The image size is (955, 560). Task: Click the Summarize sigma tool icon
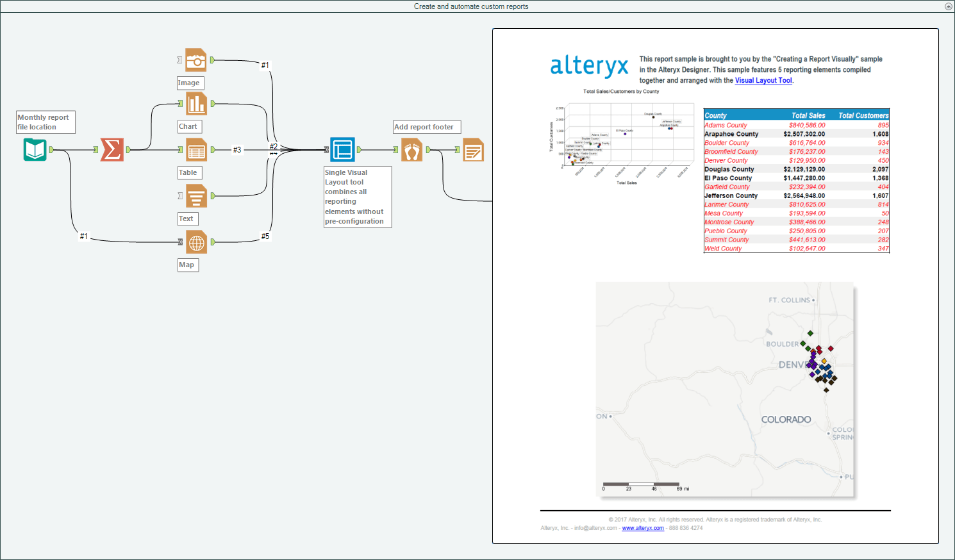[112, 149]
